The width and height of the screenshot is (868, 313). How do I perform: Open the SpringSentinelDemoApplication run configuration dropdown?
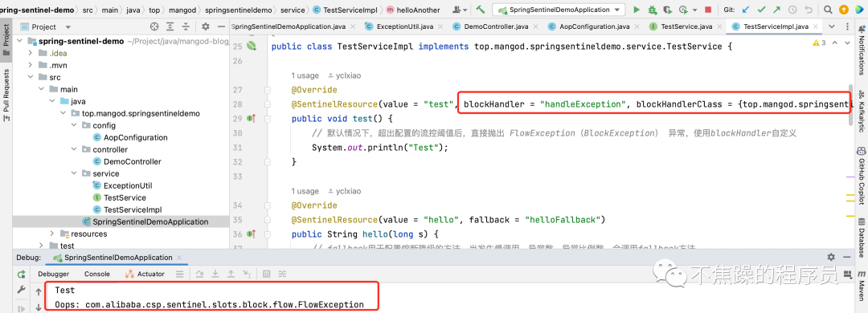pyautogui.click(x=559, y=10)
